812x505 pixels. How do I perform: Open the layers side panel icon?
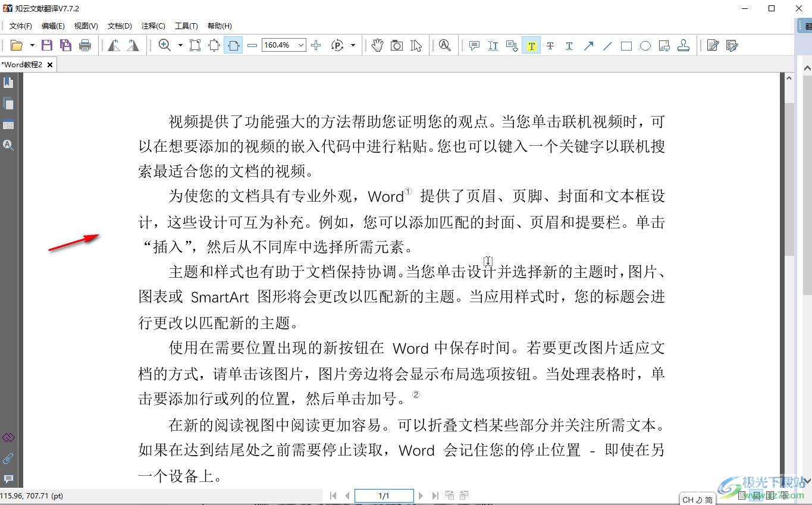click(x=8, y=124)
